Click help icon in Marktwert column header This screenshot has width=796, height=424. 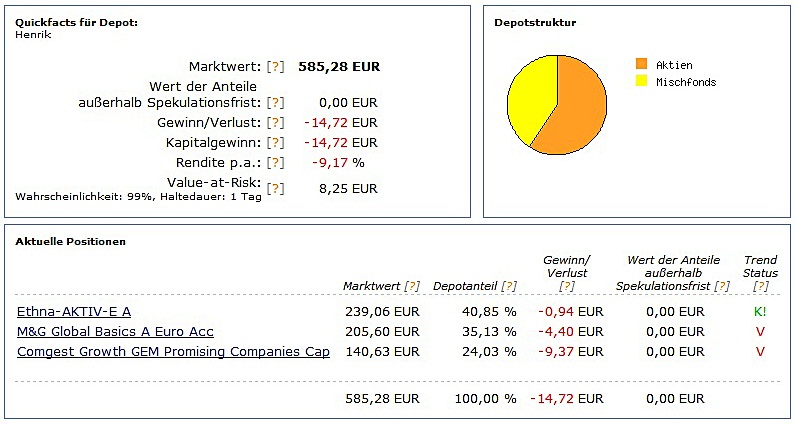pyautogui.click(x=412, y=286)
